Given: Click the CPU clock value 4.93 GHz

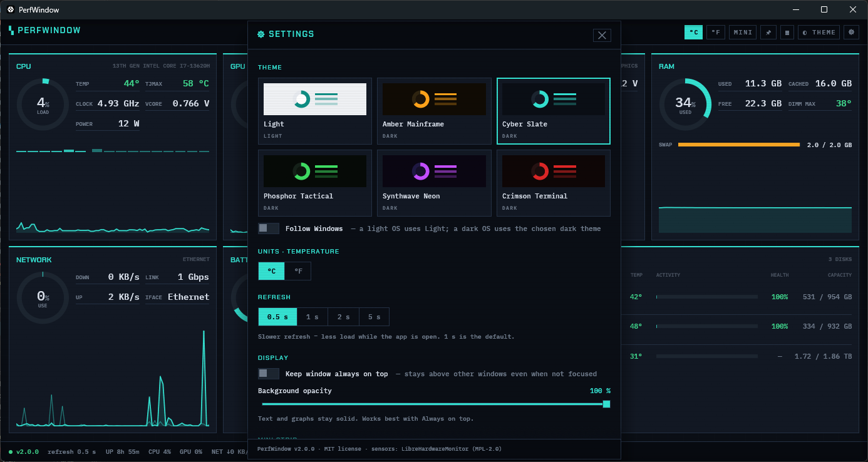Looking at the screenshot, I should pyautogui.click(x=118, y=103).
